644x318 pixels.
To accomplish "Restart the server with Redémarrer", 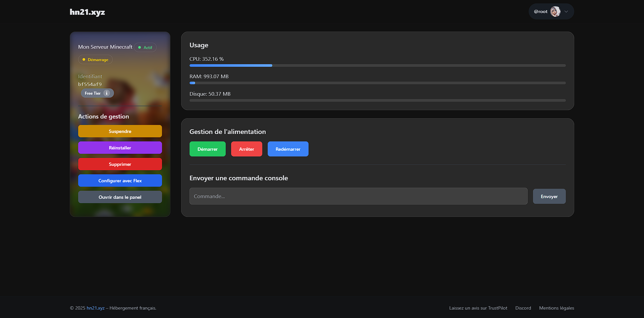I will (288, 149).
